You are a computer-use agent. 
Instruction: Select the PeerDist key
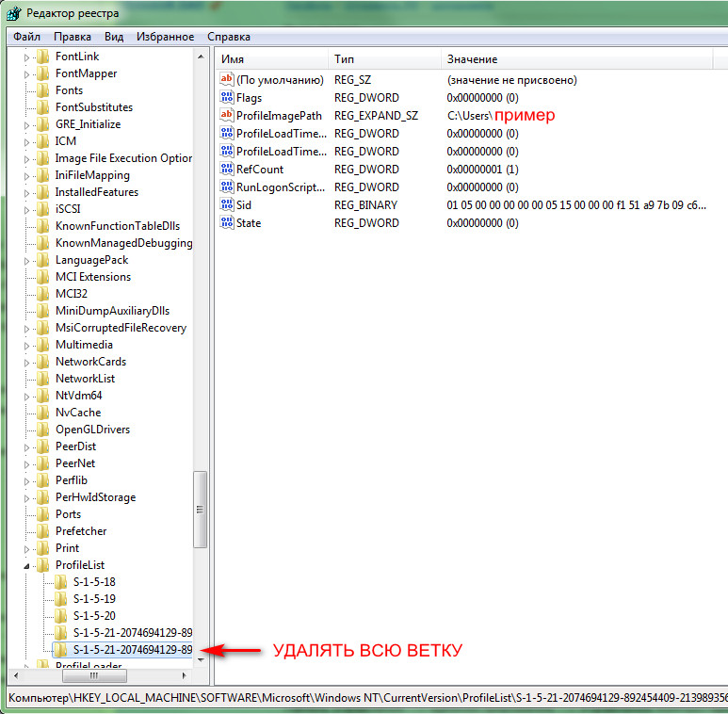(x=75, y=446)
